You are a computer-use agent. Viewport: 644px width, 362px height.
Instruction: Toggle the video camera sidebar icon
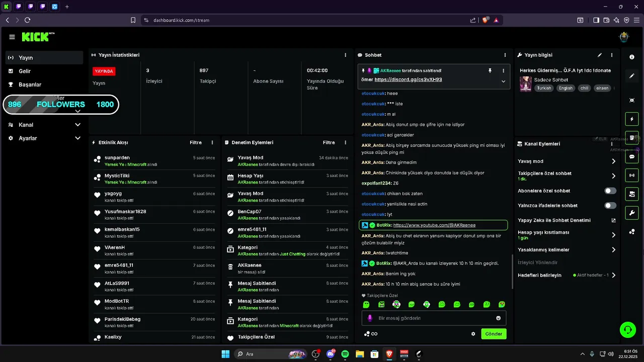[632, 194]
